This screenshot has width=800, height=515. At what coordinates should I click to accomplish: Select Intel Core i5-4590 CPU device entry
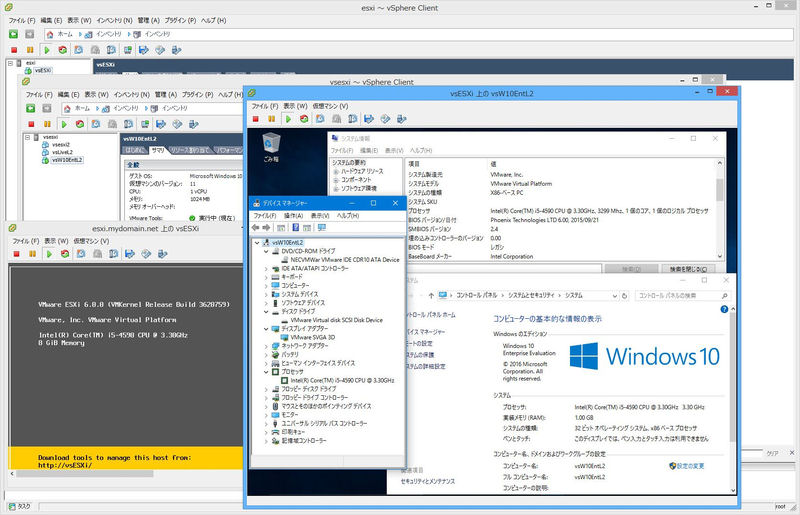click(342, 380)
